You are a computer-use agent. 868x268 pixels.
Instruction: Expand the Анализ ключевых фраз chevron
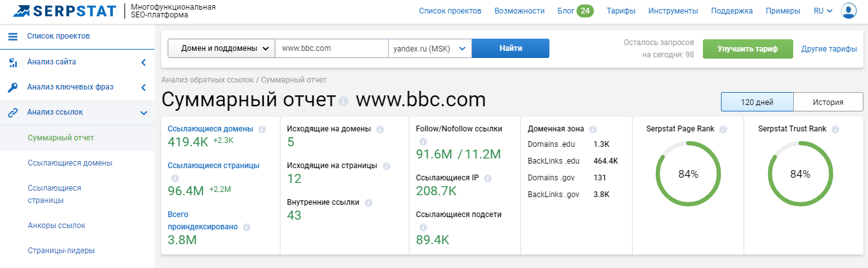click(143, 88)
